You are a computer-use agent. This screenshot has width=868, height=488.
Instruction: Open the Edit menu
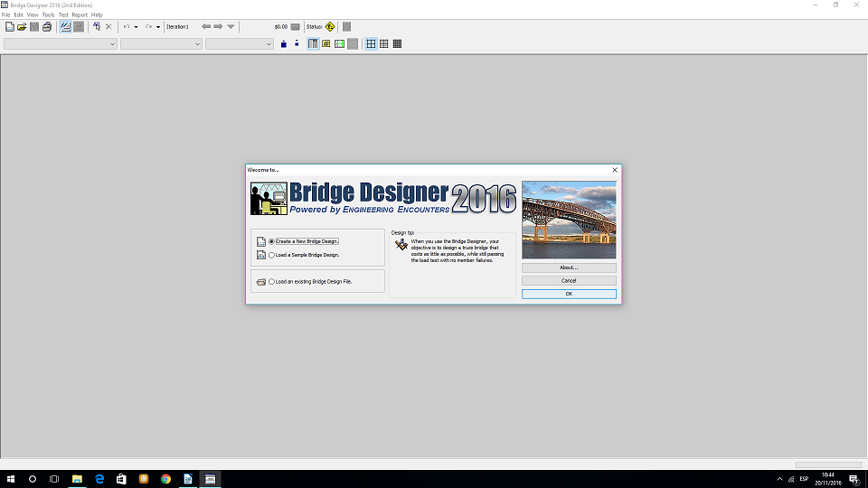point(18,15)
